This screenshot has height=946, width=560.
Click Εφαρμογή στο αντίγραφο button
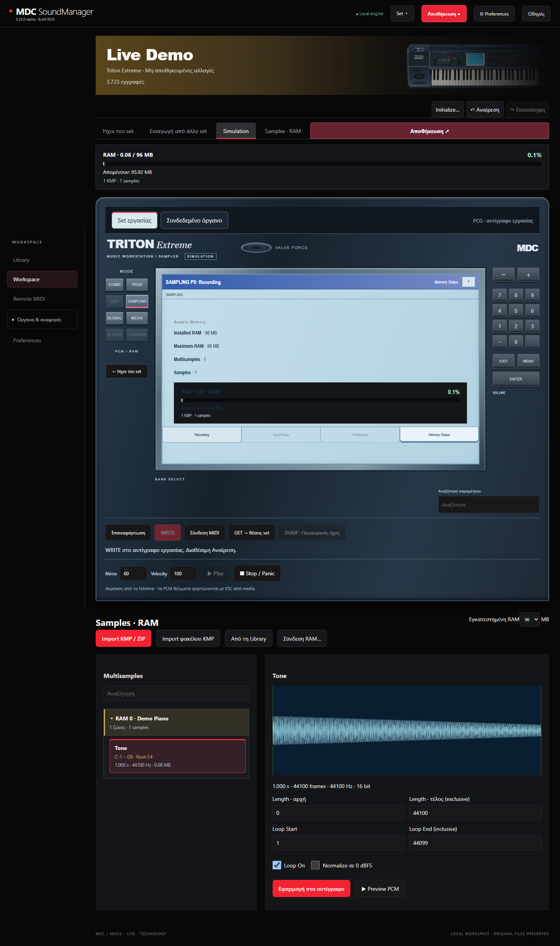tap(311, 889)
